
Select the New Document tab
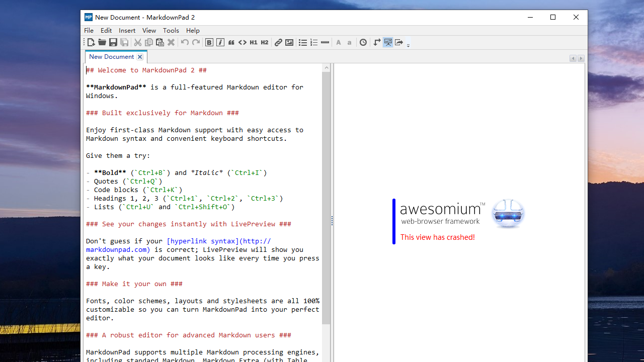pos(112,56)
